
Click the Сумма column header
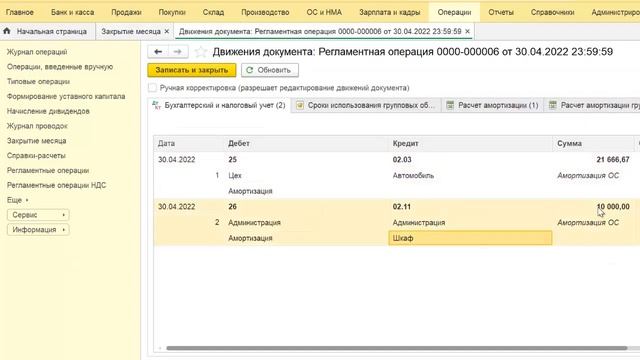coord(593,144)
